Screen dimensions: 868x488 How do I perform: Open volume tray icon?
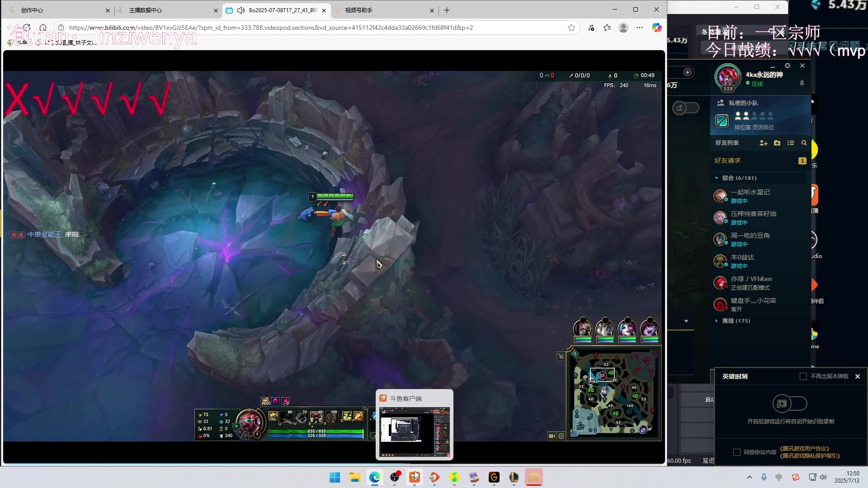point(823,477)
